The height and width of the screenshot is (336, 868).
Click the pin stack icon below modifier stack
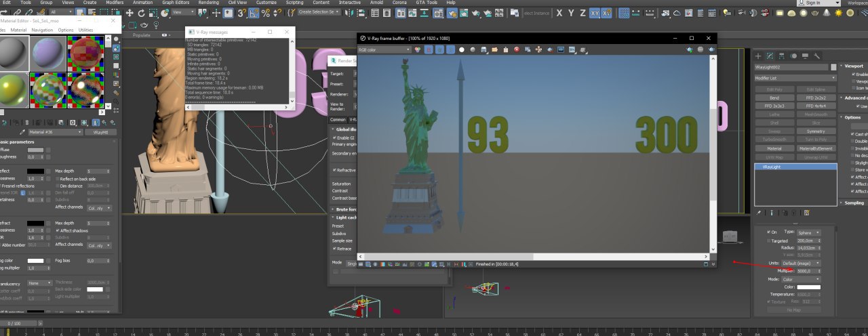pyautogui.click(x=758, y=213)
